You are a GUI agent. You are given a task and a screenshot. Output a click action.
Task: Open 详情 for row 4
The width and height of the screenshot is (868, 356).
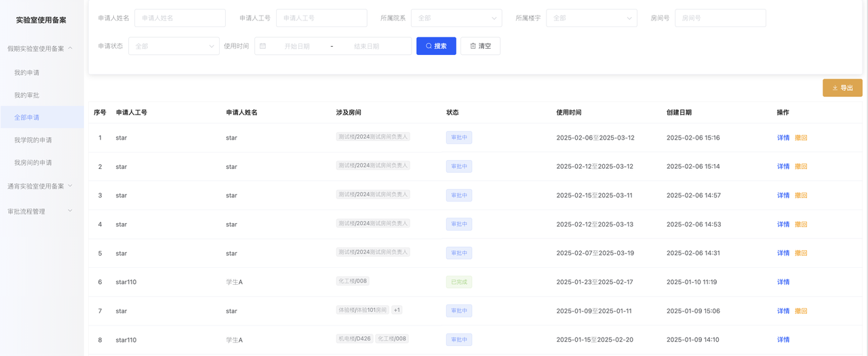point(783,224)
